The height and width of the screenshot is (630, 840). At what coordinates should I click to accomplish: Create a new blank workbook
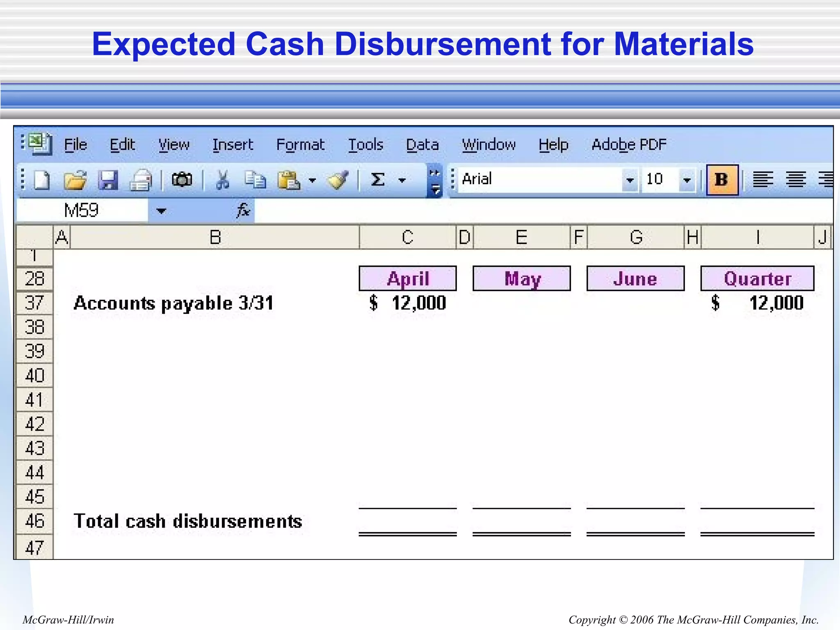(x=42, y=180)
